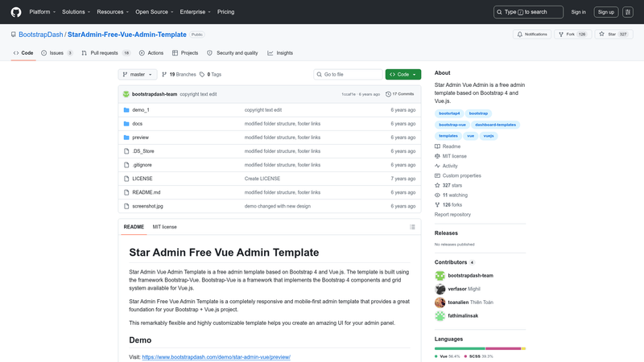Open Security and quality tab

click(233, 53)
